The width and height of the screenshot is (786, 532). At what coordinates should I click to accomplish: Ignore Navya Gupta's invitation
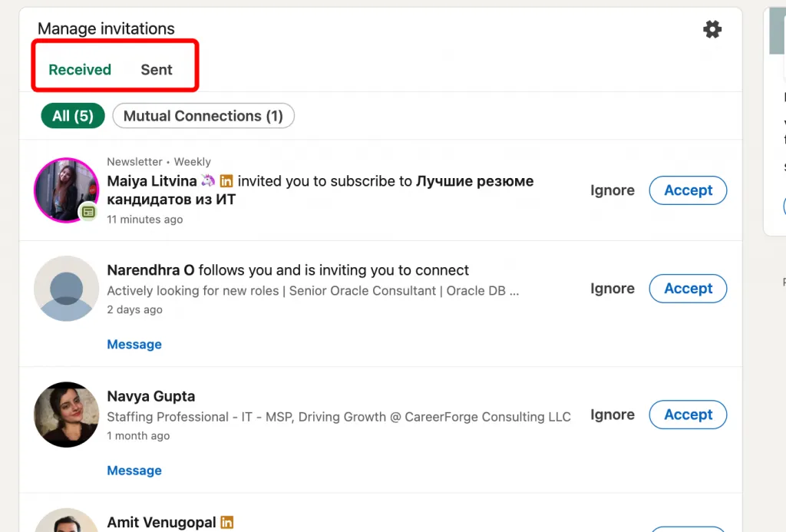click(x=612, y=415)
